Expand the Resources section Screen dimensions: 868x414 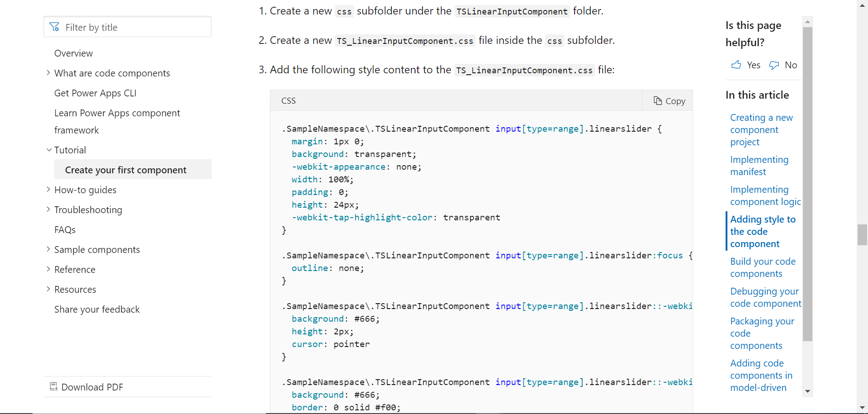click(x=48, y=289)
